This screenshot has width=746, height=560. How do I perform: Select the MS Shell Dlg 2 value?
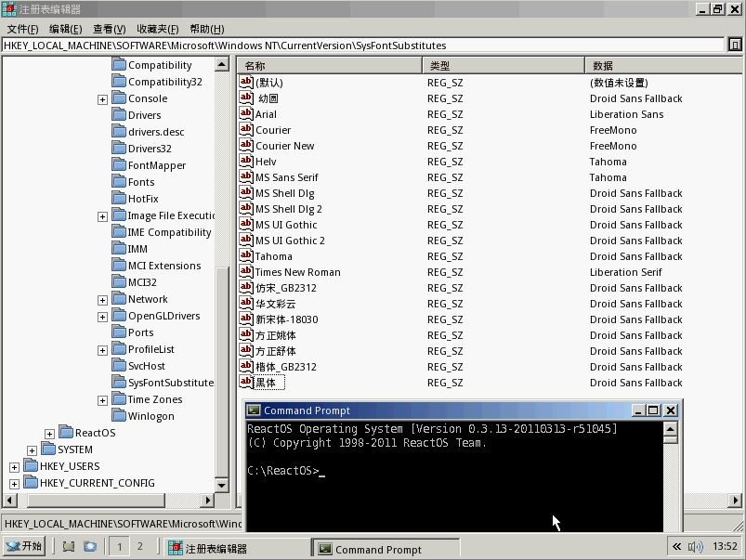288,209
